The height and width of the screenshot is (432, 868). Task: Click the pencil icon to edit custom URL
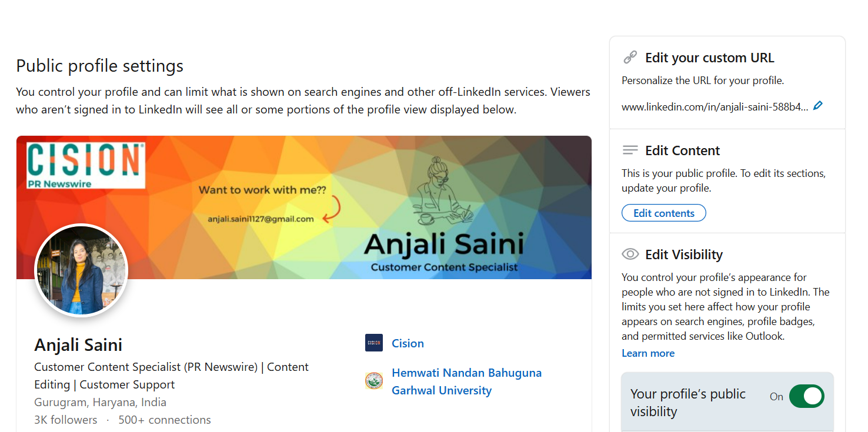point(817,106)
